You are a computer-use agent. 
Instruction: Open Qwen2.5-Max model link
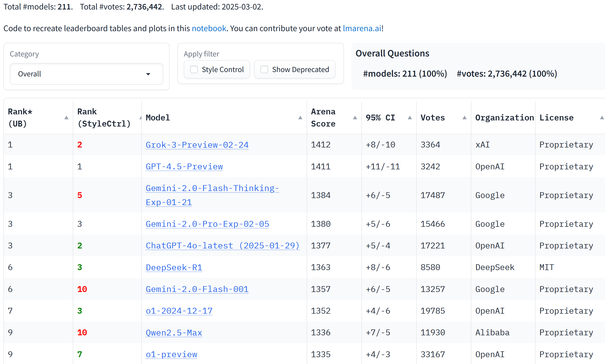174,333
